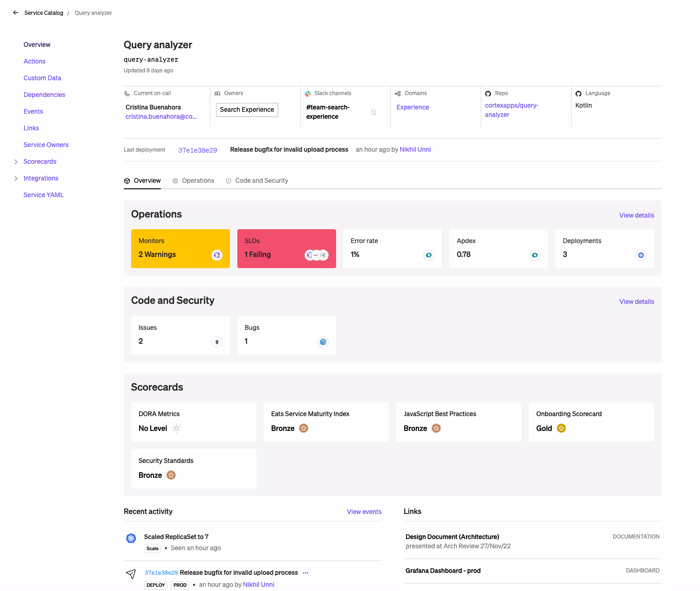Open the DORA Metrics scorecard card
Viewport: 700px width, 591px height.
(194, 422)
